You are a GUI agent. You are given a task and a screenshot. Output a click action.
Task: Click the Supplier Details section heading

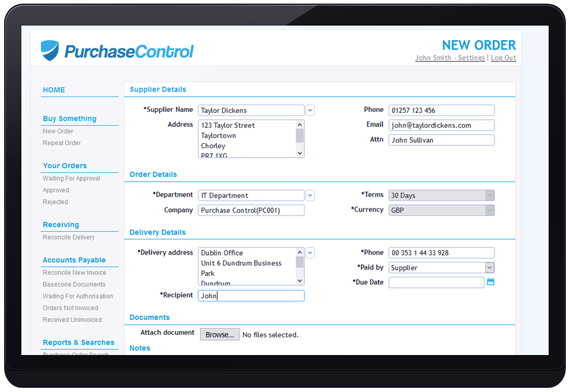point(158,90)
